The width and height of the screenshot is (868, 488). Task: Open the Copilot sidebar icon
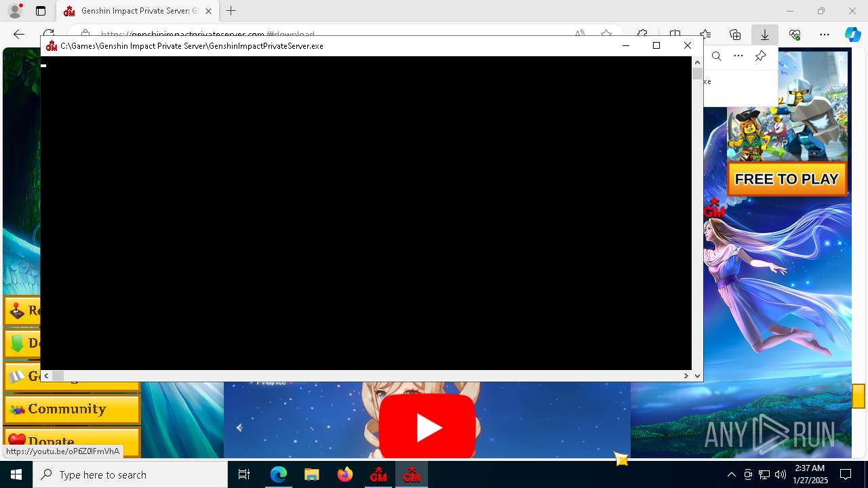tap(852, 34)
